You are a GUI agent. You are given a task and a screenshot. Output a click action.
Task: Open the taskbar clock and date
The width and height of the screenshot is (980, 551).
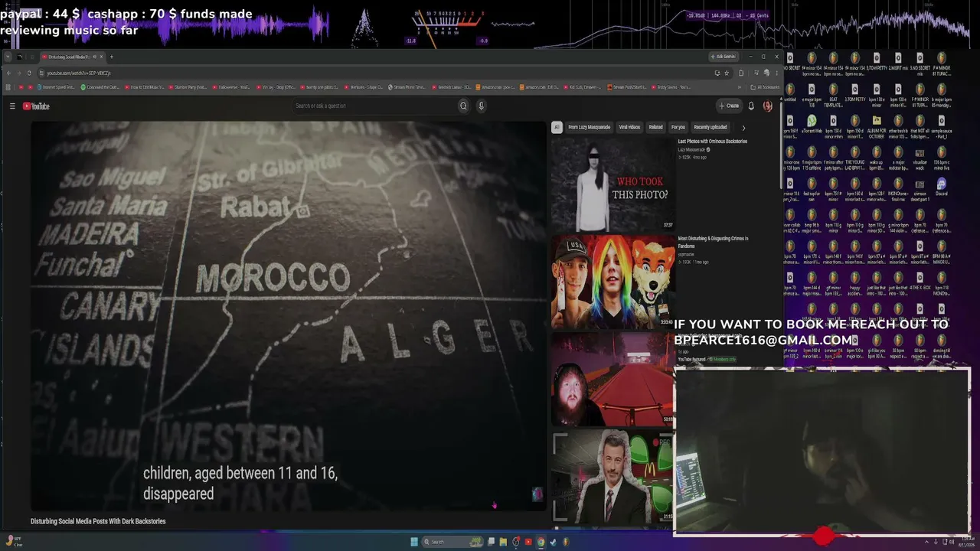[968, 542]
